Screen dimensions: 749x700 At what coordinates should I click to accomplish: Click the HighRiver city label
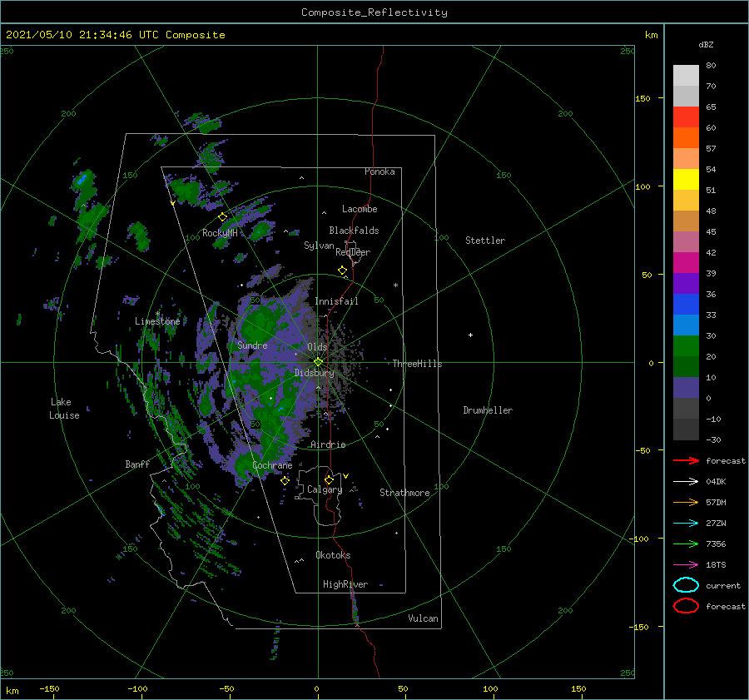click(345, 584)
